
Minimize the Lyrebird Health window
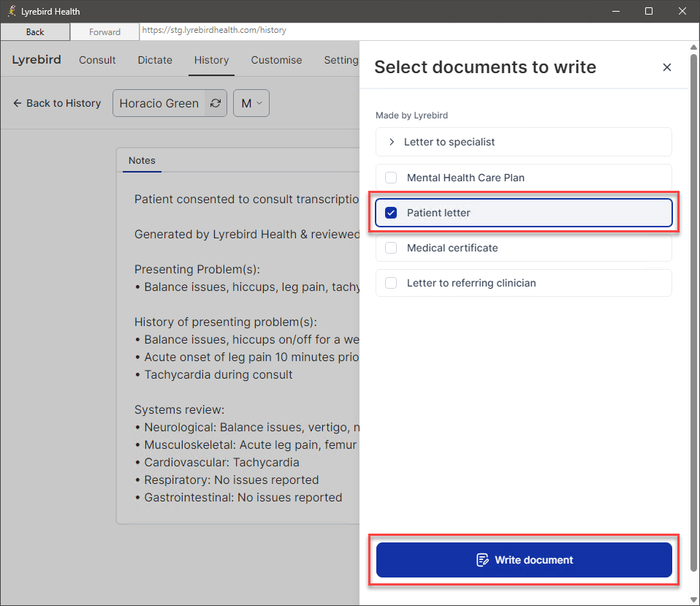click(x=616, y=11)
